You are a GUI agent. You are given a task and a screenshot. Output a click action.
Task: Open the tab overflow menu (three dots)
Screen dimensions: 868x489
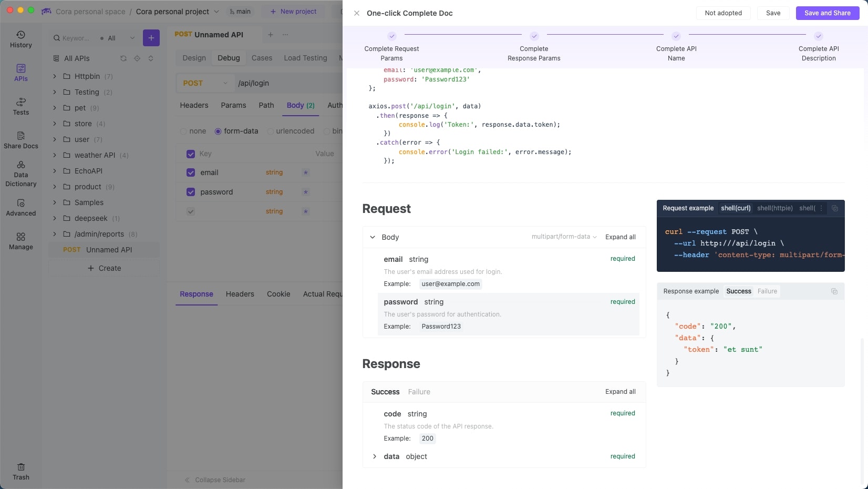coord(285,35)
